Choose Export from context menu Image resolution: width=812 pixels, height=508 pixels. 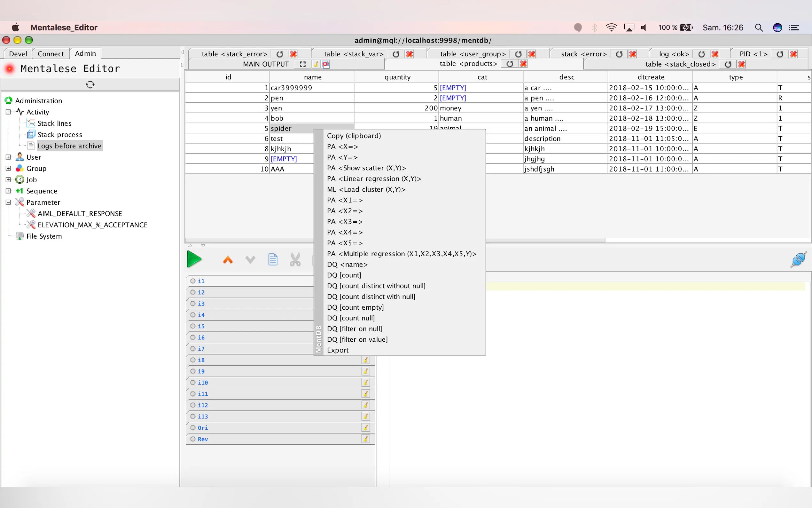[337, 350]
